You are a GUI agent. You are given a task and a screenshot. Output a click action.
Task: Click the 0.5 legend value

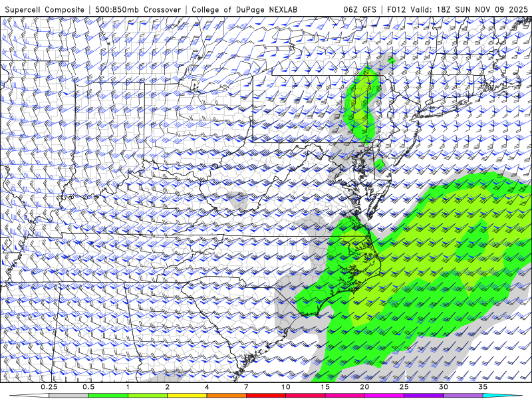(88, 387)
